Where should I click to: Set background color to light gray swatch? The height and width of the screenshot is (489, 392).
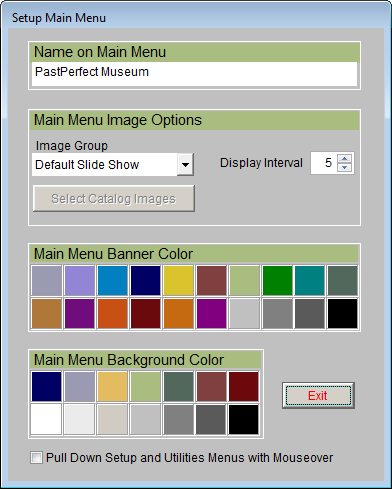coord(146,419)
